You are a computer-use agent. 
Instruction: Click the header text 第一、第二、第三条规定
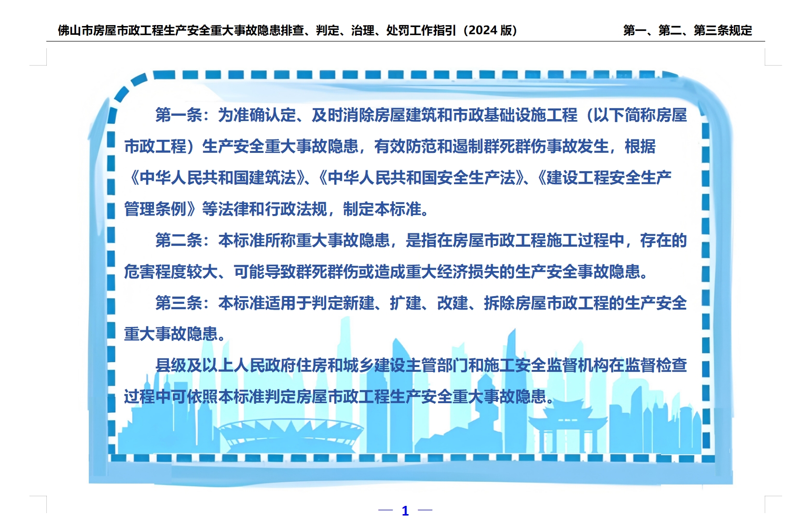pos(688,30)
